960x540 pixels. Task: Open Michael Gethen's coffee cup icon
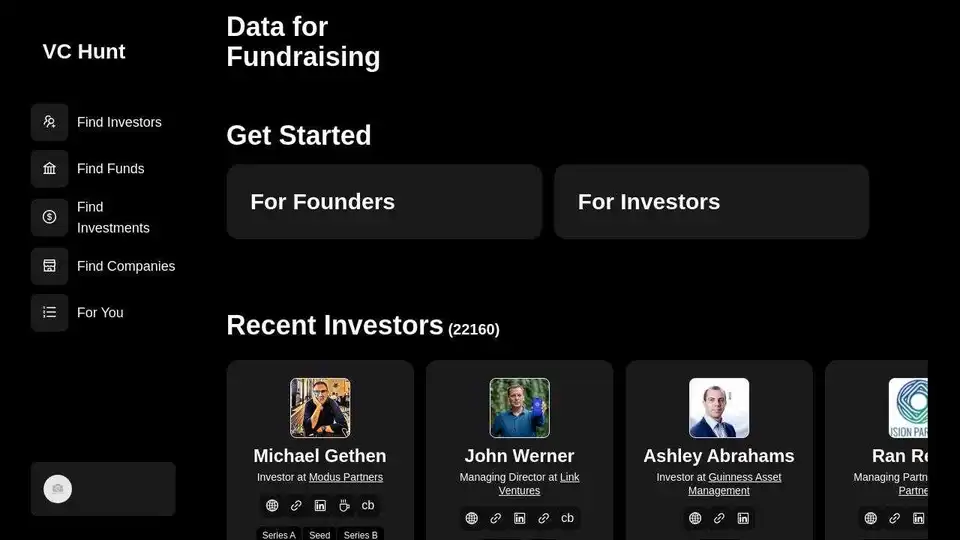pos(344,505)
